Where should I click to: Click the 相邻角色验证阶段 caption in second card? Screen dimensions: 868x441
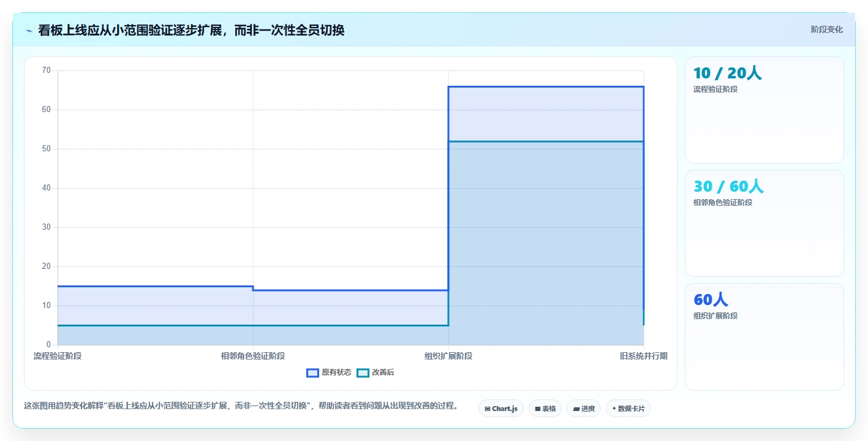coord(723,203)
